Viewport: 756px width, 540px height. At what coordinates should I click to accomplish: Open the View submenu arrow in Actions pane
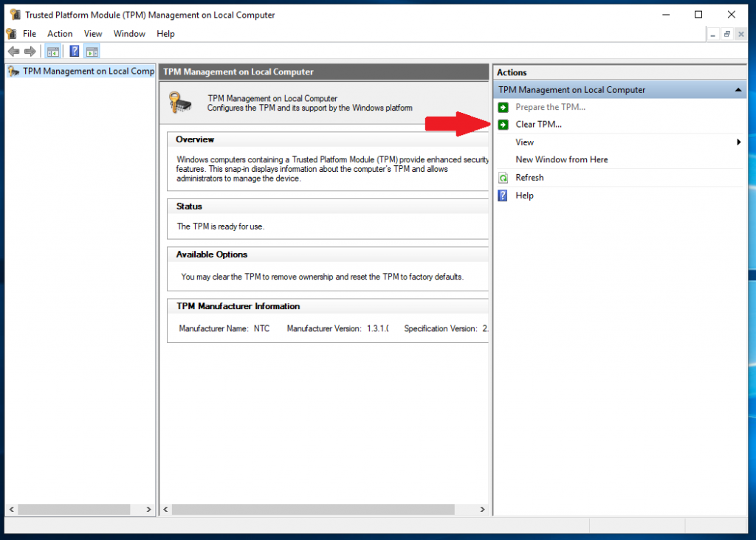point(738,142)
